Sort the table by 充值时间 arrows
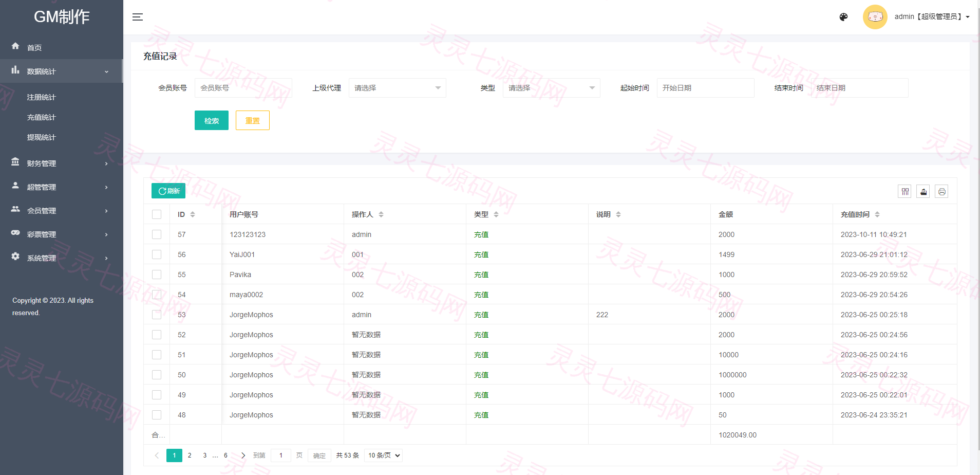980x475 pixels. [x=877, y=214]
